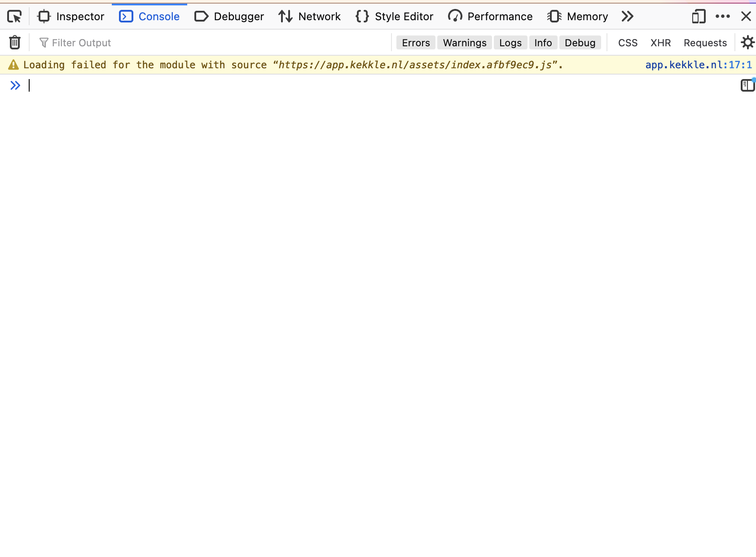Screen dimensions: 756x557
Task: Open the Style Editor tab
Action: click(x=394, y=16)
